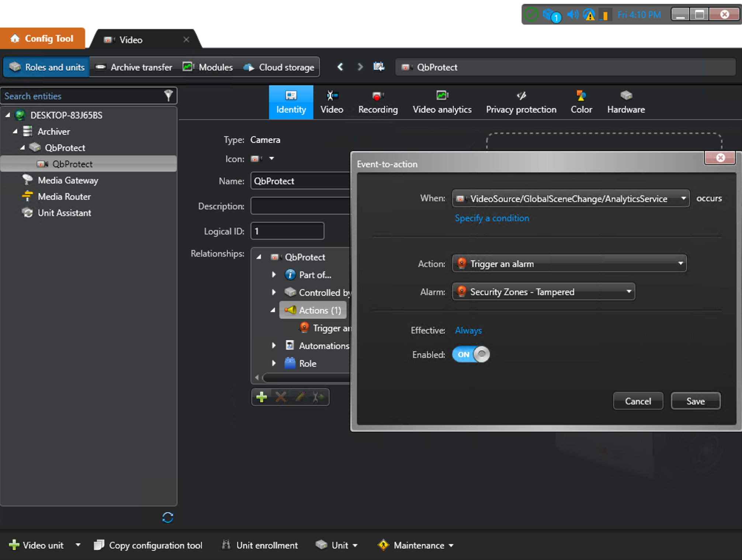Click the Config Tool home icon
742x560 pixels.
15,38
